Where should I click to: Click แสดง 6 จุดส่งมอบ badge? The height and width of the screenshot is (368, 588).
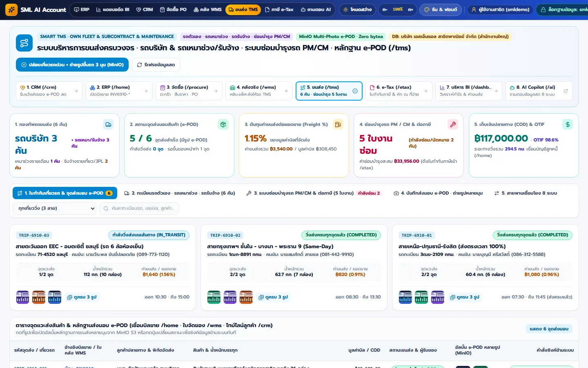(549, 329)
